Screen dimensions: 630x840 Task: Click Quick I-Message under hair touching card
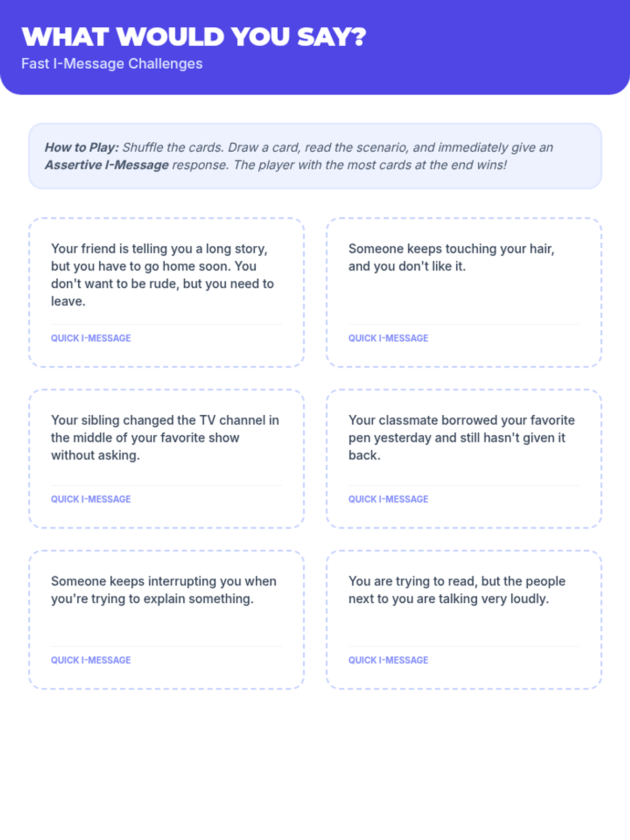tap(388, 338)
